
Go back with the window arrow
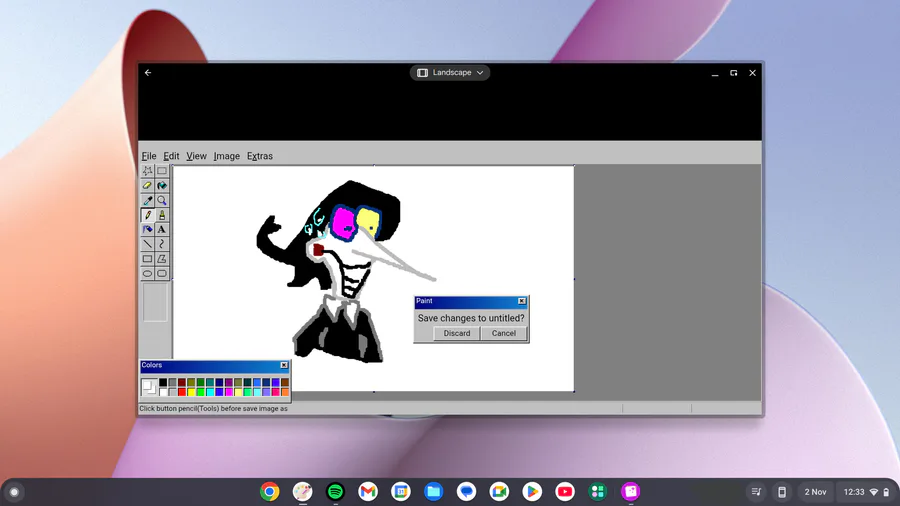tap(148, 73)
